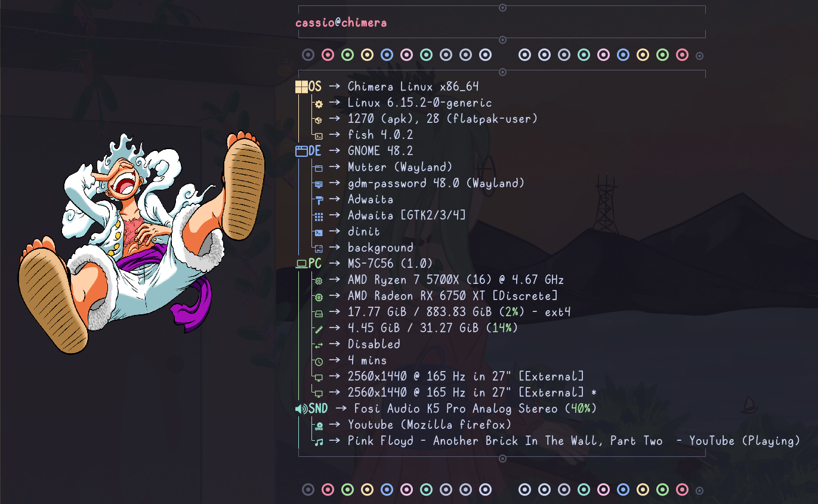Click the four-square OS icon
Screen dimensions: 818x504
tap(301, 87)
